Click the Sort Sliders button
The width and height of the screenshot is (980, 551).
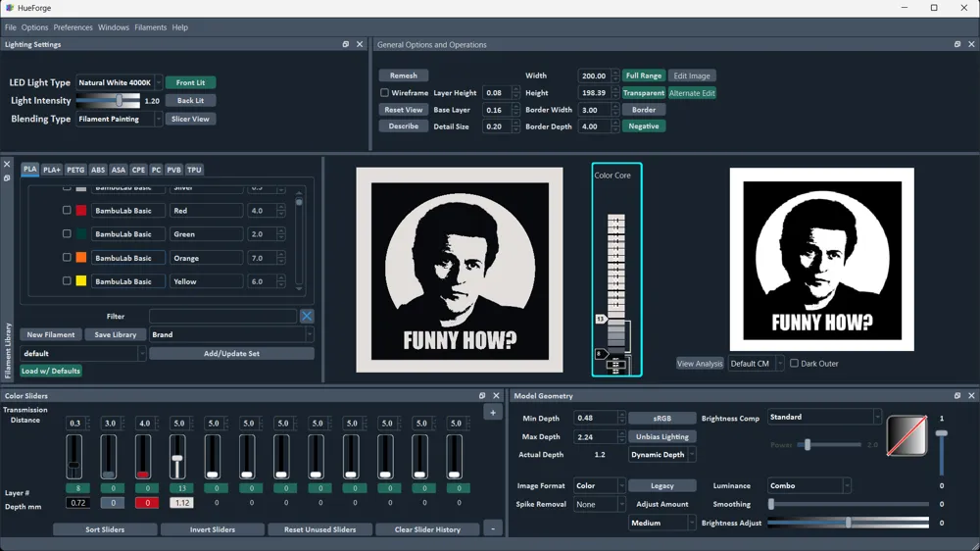point(105,529)
